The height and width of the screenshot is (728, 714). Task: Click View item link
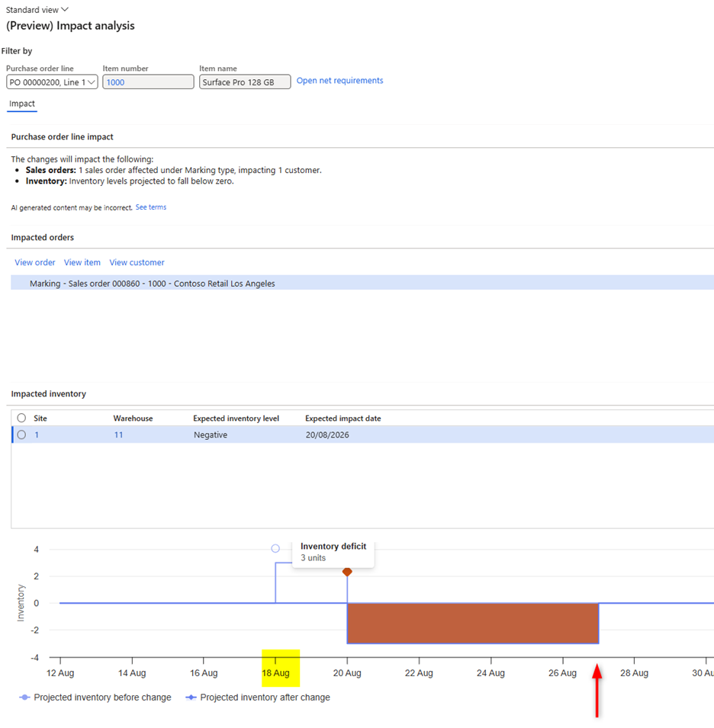click(x=82, y=262)
